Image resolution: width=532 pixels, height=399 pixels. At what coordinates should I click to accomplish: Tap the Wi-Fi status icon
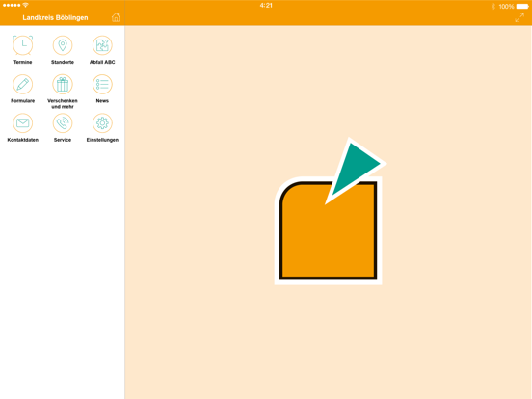(25, 5)
